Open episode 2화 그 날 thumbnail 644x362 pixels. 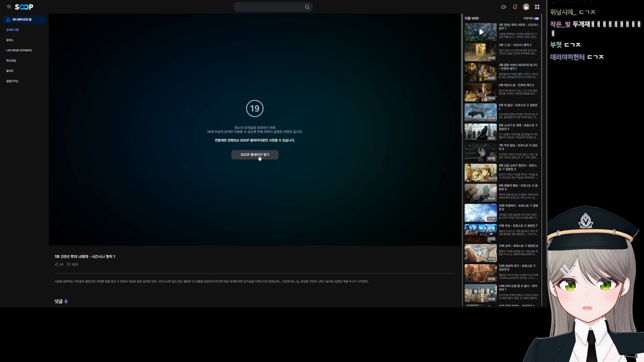pyautogui.click(x=480, y=52)
